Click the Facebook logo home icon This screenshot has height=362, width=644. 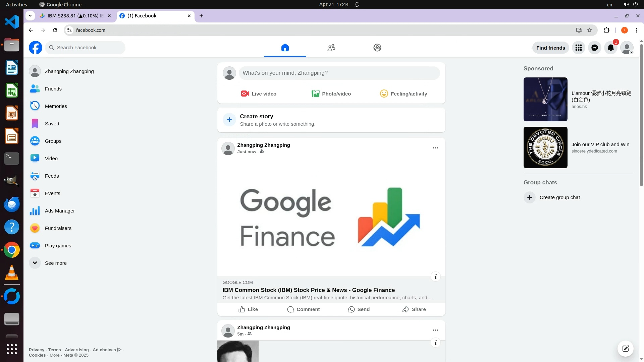click(36, 48)
